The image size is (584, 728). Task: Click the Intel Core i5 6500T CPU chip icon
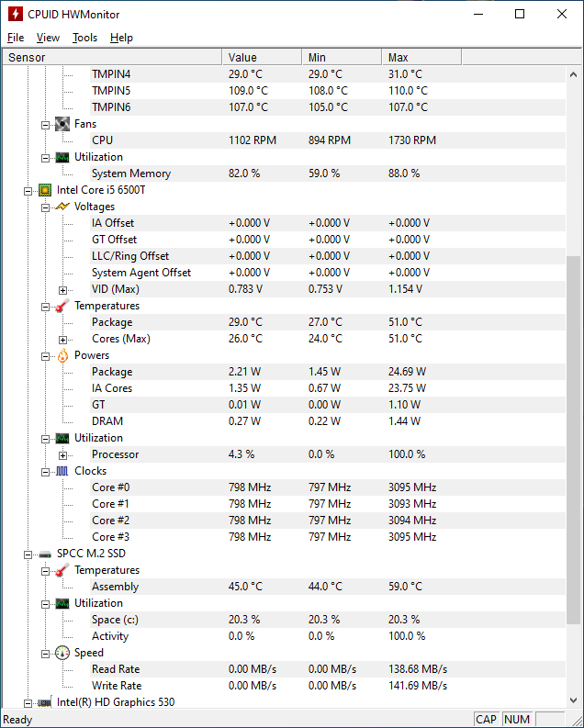(x=45, y=190)
